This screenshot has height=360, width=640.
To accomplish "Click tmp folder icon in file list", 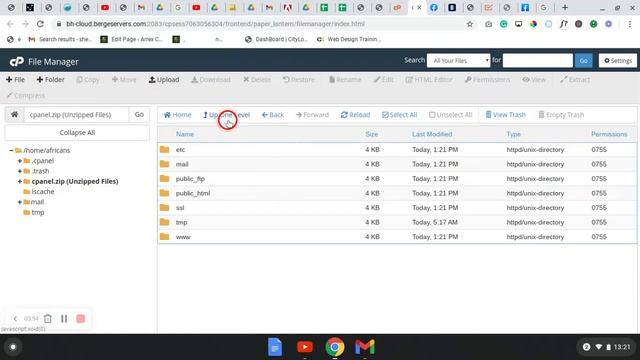I will point(164,222).
